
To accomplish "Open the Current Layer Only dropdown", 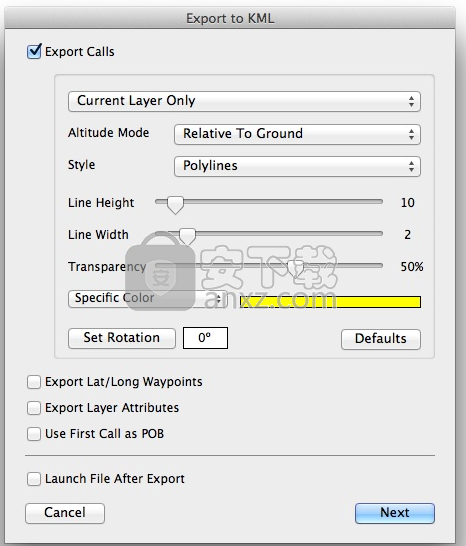I will (x=244, y=101).
